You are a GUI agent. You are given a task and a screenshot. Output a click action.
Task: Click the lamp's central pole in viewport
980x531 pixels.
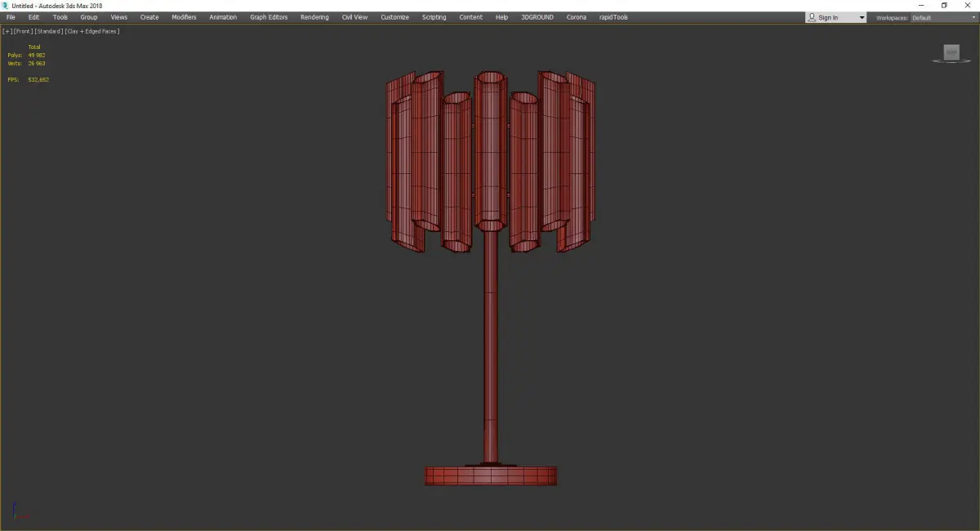tap(491, 347)
